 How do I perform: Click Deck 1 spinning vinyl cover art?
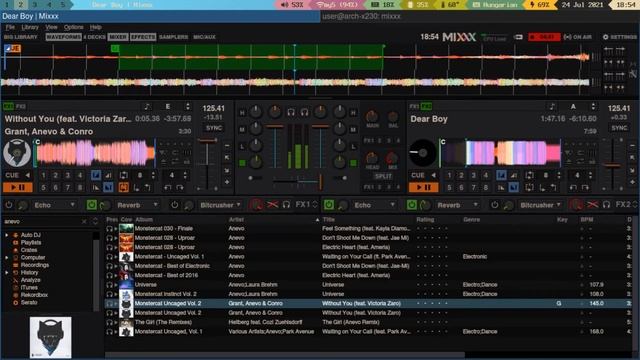[17, 153]
